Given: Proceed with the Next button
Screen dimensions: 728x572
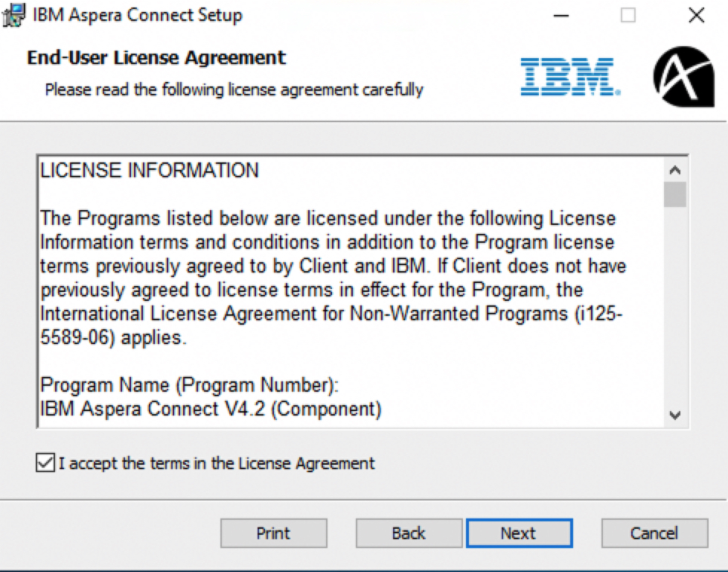Looking at the screenshot, I should point(519,533).
